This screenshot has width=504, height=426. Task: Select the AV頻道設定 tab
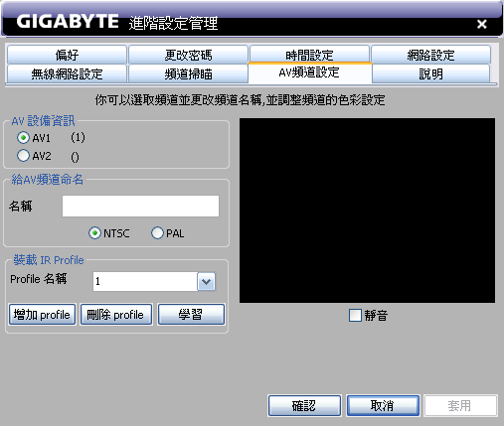309,72
